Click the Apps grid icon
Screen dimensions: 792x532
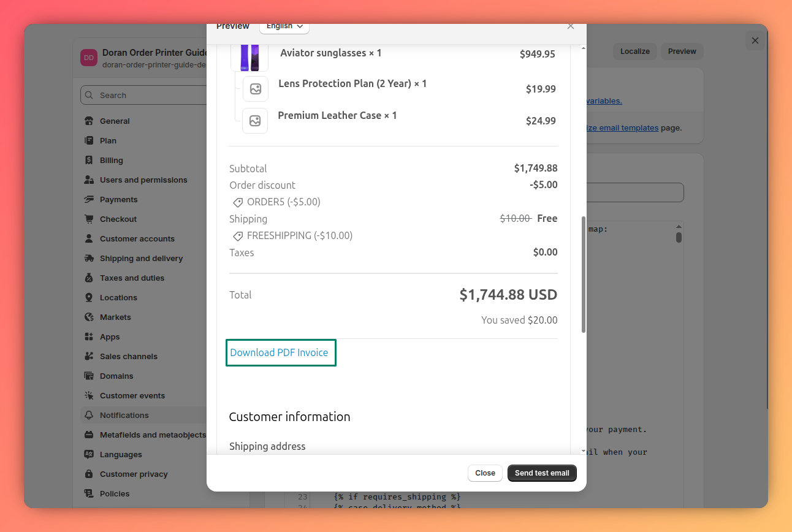tap(89, 336)
